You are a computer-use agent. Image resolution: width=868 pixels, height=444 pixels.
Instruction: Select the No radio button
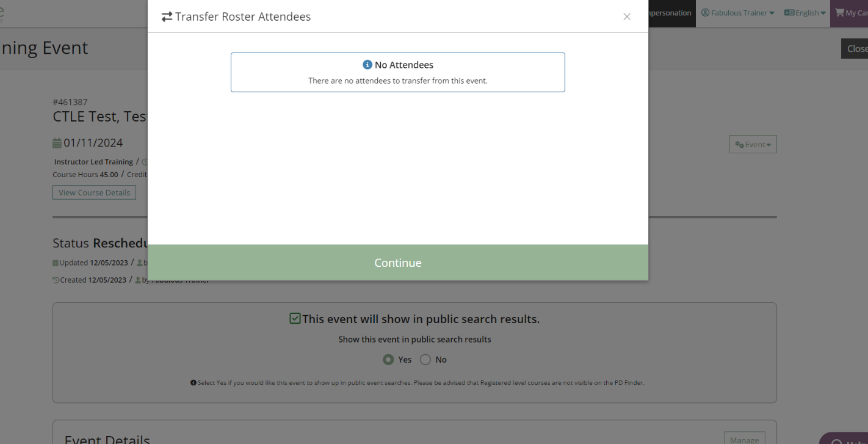425,360
